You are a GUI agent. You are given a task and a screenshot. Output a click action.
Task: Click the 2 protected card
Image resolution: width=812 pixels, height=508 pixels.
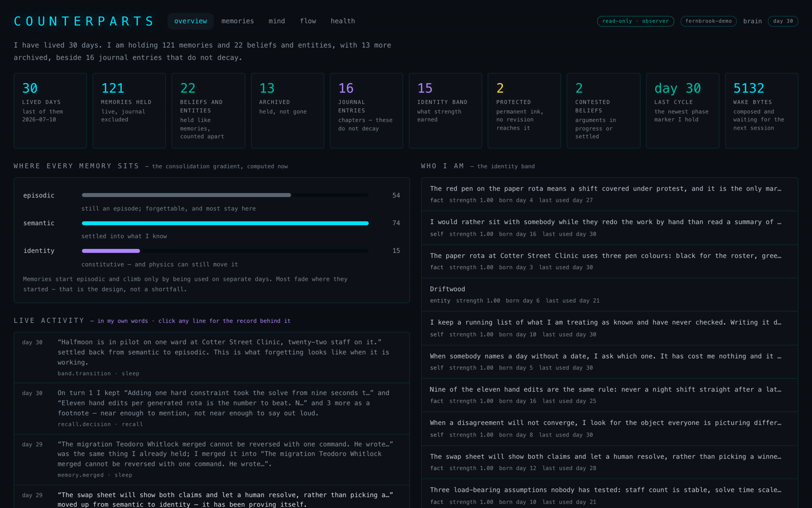(524, 111)
